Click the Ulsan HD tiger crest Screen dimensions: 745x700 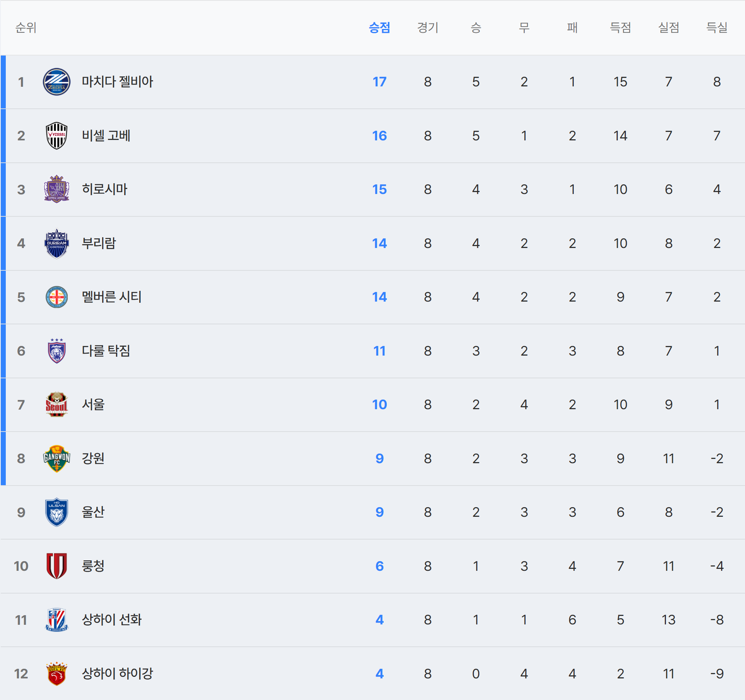click(56, 512)
